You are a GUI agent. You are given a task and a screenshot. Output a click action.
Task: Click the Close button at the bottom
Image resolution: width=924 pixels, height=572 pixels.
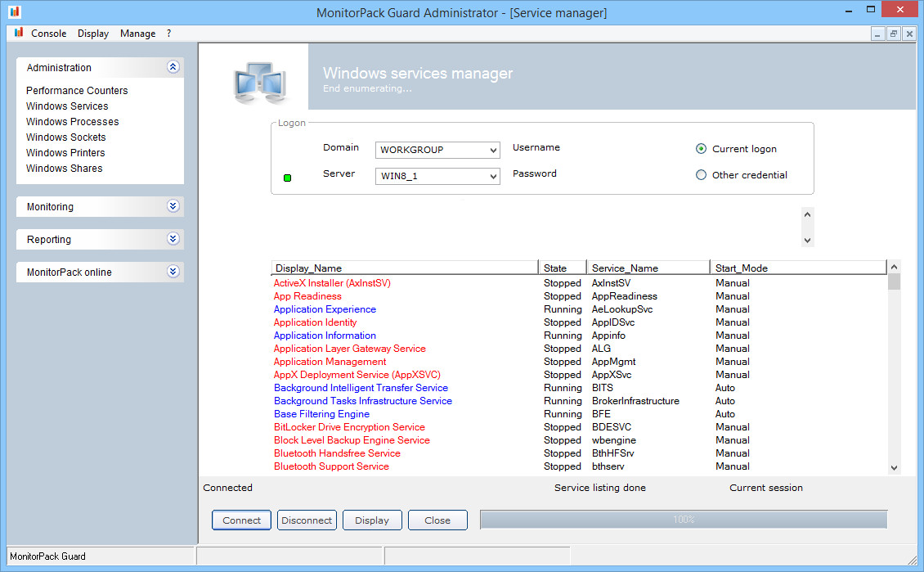[437, 520]
